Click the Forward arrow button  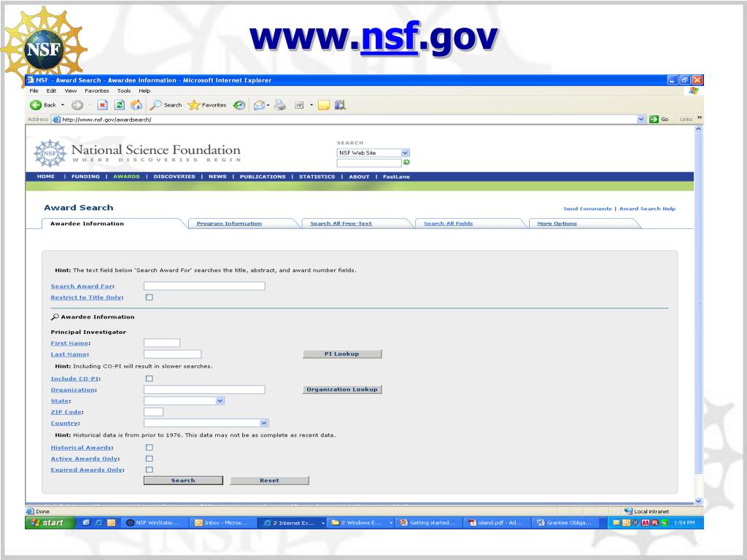coord(77,105)
